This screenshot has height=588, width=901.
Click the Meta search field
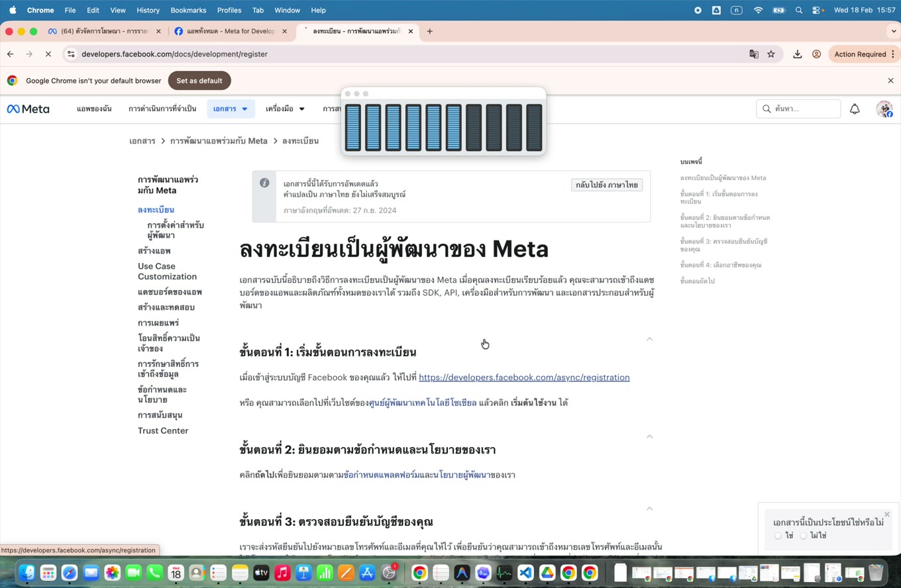tap(798, 109)
